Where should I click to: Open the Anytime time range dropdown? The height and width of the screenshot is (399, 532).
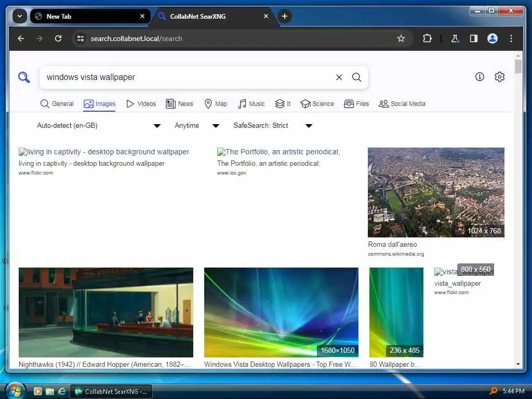pos(197,126)
